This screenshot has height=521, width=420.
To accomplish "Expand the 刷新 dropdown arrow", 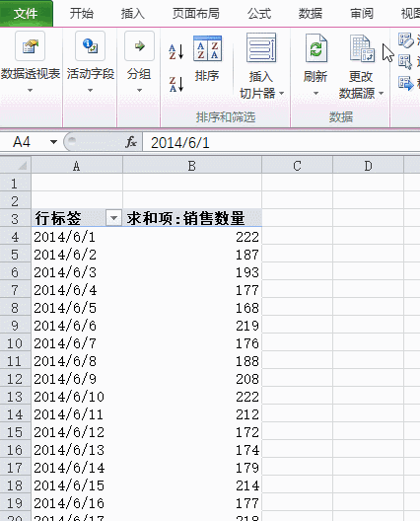I will [315, 93].
